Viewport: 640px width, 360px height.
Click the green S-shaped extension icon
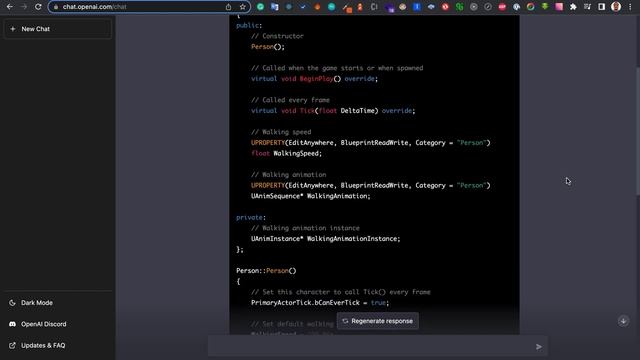tap(460, 7)
